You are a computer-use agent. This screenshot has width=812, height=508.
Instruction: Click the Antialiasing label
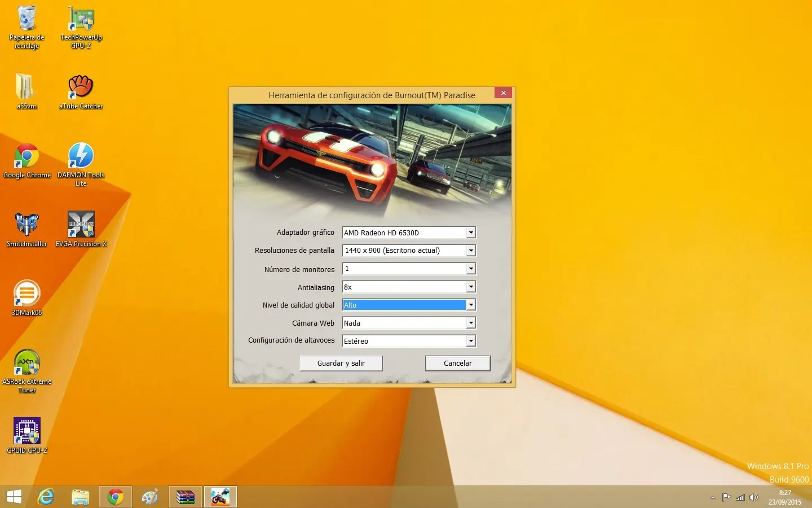point(316,287)
